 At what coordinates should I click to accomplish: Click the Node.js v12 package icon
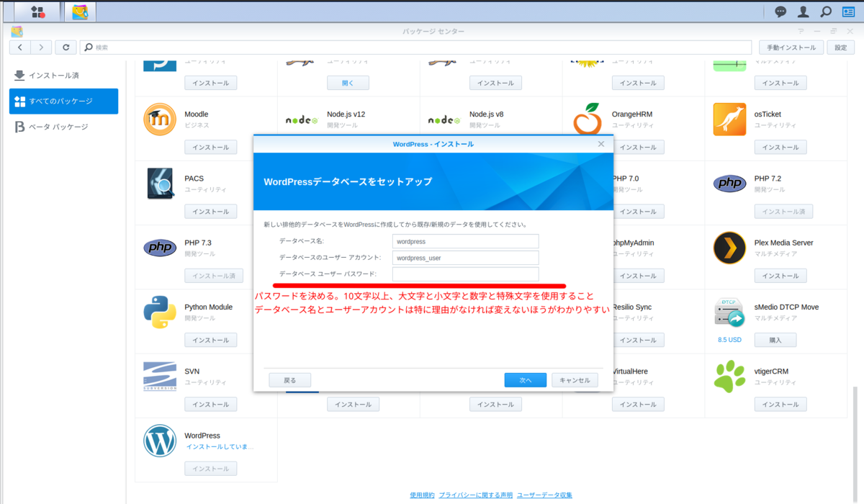[302, 120]
